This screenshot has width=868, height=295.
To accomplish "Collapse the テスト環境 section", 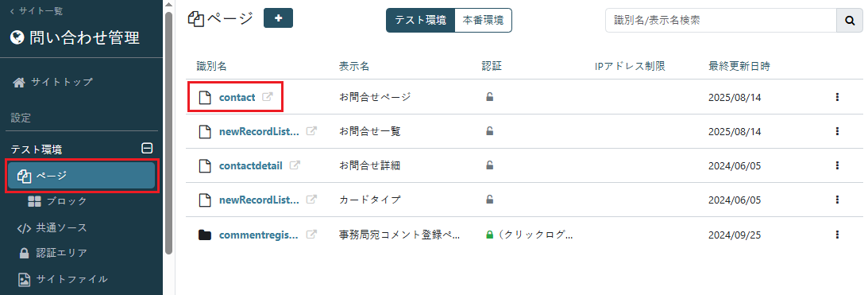I will pos(147,149).
